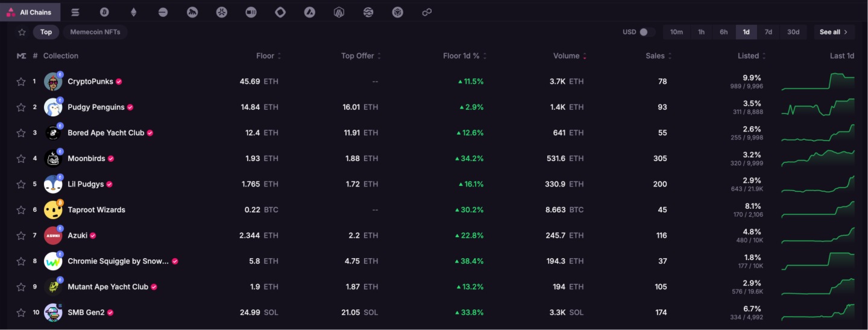Viewport: 868px width, 330px height.
Task: Select the Avalanche chain icon
Action: tap(310, 12)
